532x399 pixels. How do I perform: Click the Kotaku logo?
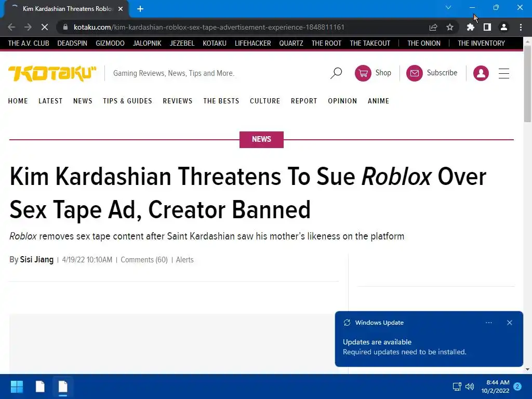[x=52, y=73]
